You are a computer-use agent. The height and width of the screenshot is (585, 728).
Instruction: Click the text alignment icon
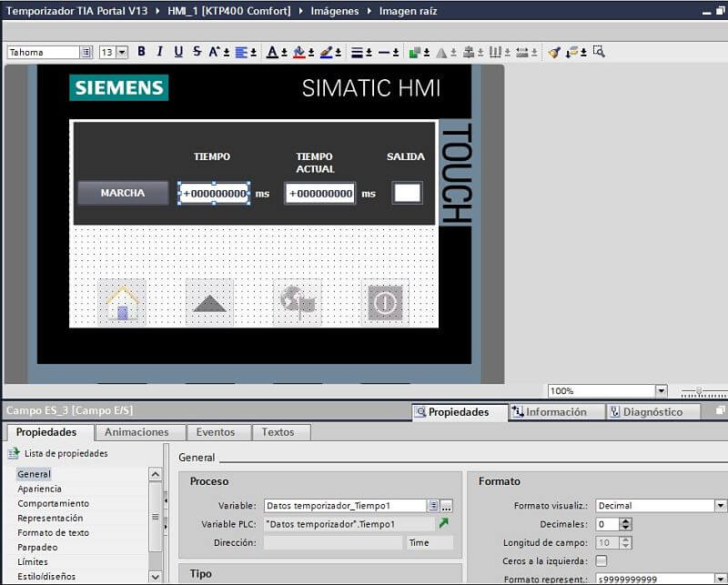[241, 52]
